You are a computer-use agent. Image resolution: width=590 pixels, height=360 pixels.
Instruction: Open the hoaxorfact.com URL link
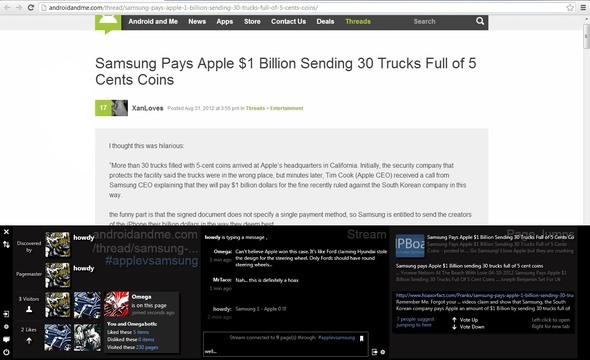point(485,295)
